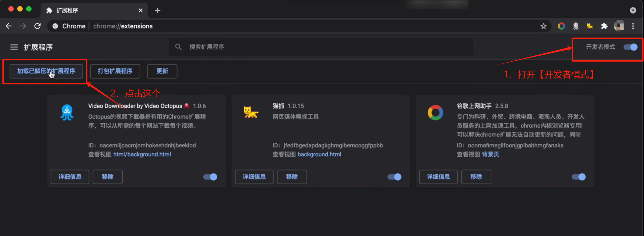Click 加载已解压的扩展程序 button
This screenshot has width=644, height=236.
click(46, 71)
